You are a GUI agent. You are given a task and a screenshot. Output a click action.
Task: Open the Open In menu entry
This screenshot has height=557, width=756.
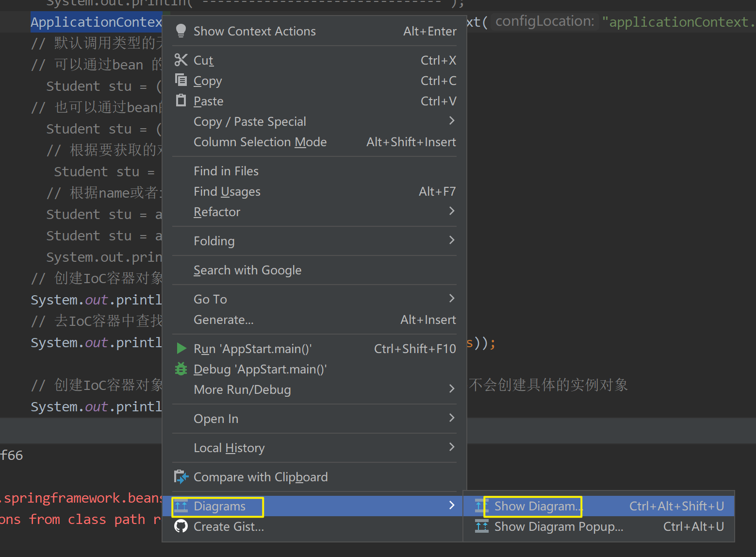(x=314, y=419)
